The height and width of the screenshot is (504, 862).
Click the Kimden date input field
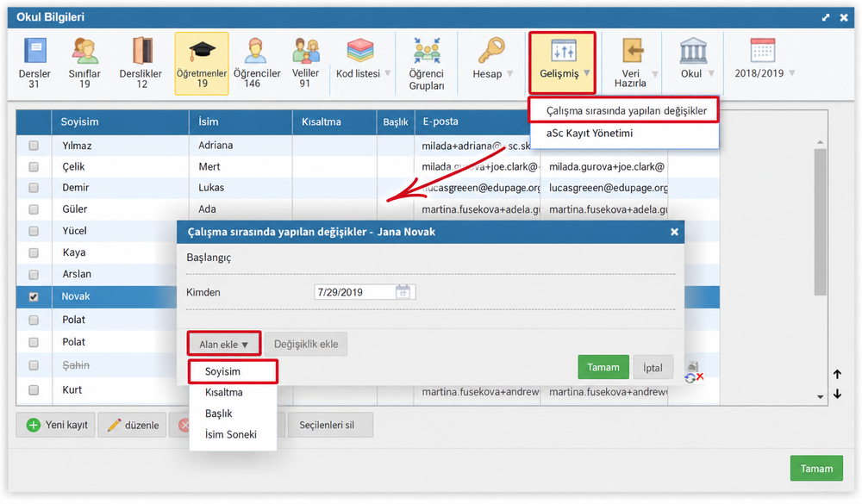(365, 292)
